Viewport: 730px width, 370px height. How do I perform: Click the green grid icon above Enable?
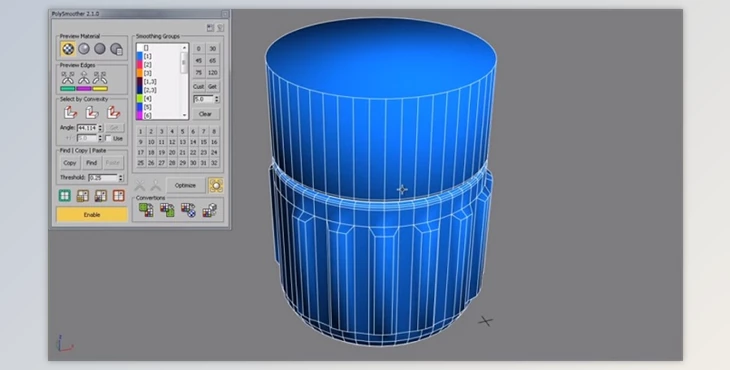(65, 195)
